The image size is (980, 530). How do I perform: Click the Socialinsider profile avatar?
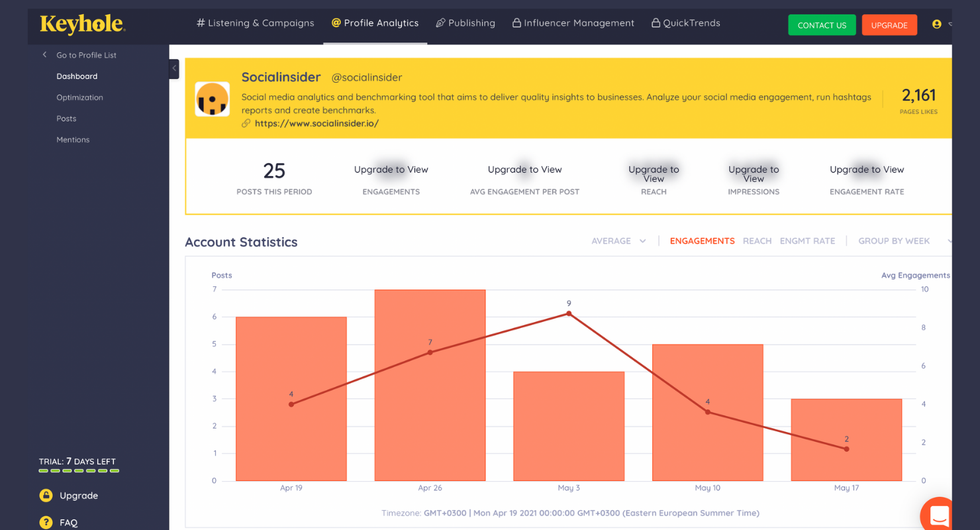tap(213, 99)
